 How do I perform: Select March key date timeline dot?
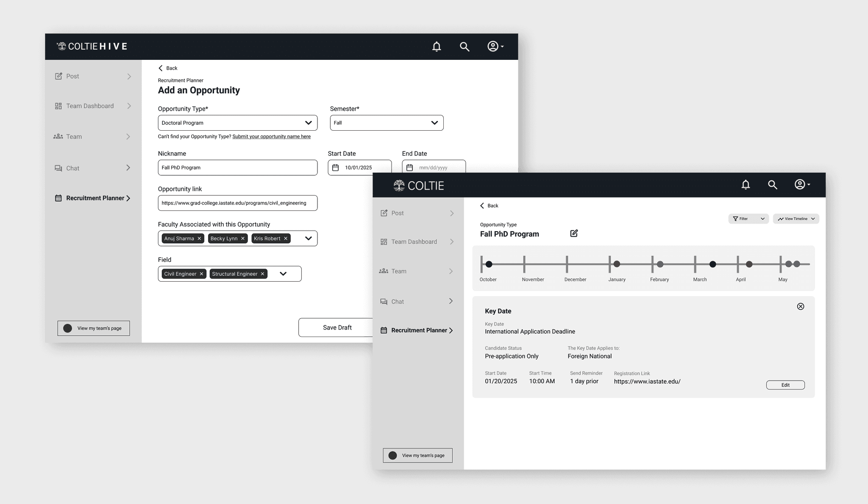[713, 264]
